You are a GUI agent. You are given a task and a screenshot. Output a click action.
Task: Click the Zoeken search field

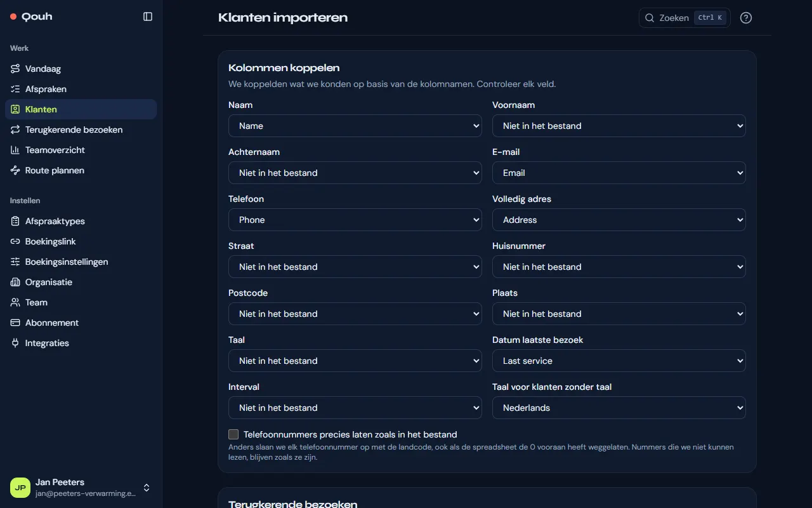click(x=684, y=18)
